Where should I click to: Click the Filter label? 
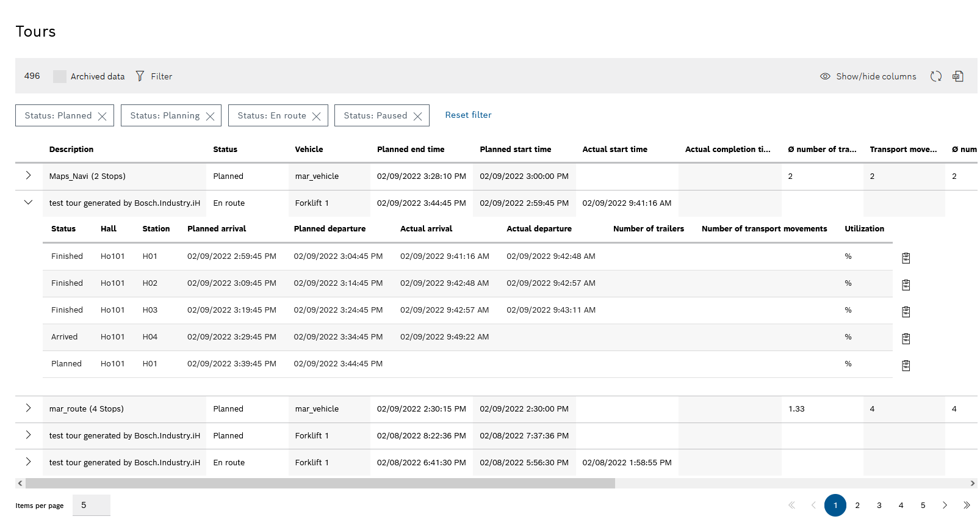click(x=162, y=76)
